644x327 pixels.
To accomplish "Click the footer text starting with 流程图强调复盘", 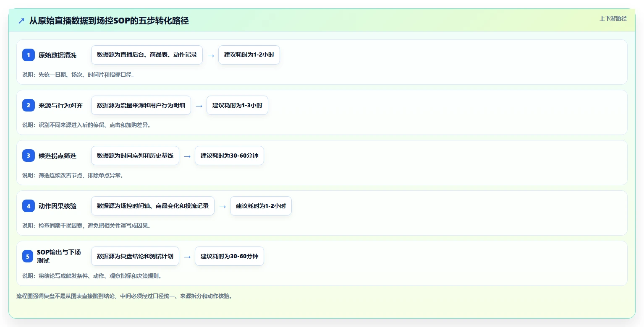I will (x=124, y=296).
